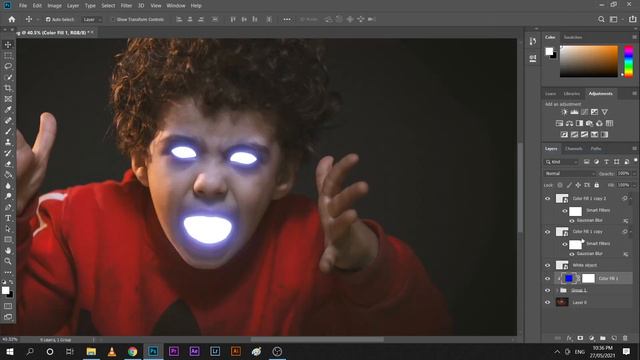Collapse Color Fill 1 copy smart filters
This screenshot has height=360, width=640.
pos(631,232)
